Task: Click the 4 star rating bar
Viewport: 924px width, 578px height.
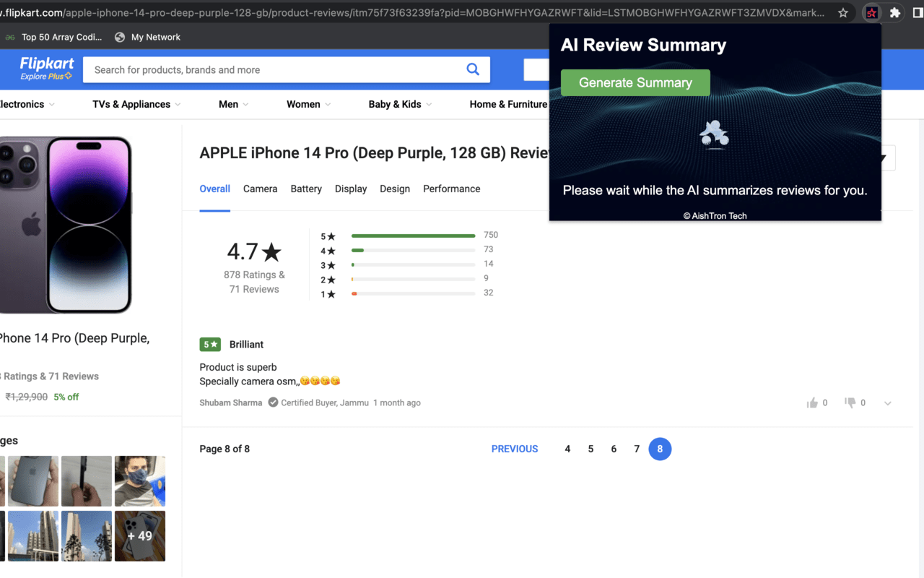Action: tap(413, 250)
